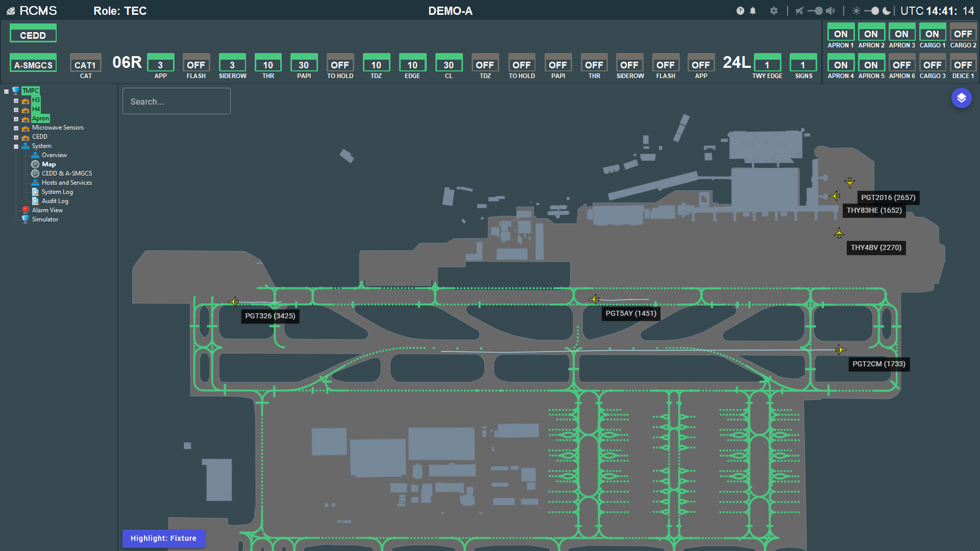
Task: Click the Highlight: Fixture button
Action: pos(163,538)
